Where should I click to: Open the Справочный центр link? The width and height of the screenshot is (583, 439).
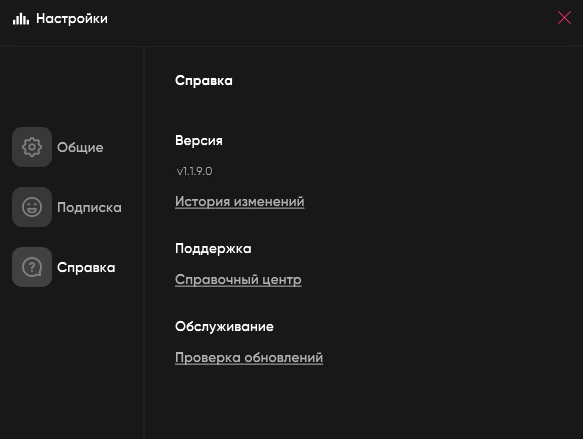click(x=238, y=280)
